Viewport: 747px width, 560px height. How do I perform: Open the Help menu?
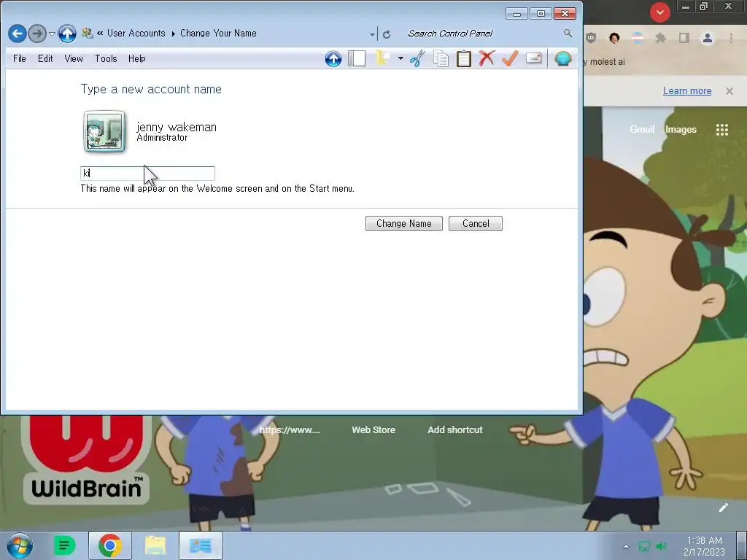[x=136, y=58]
